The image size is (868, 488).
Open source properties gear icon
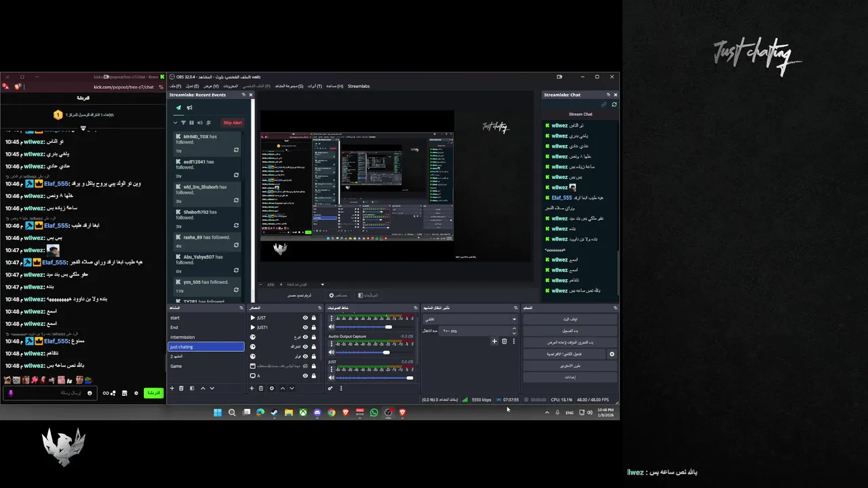(x=272, y=388)
